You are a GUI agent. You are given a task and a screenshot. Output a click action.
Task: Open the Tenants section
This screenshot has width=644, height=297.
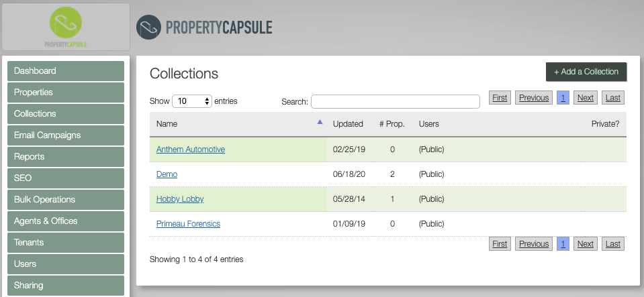point(66,243)
